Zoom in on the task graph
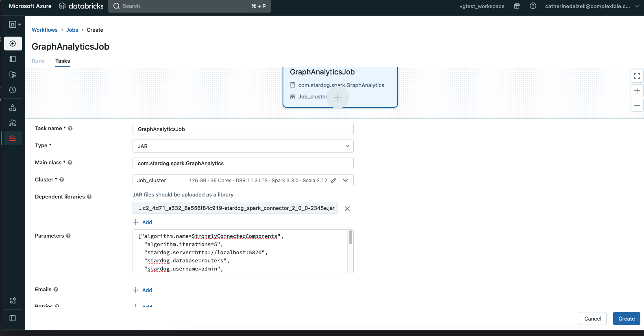This screenshot has width=644, height=336. 637,91
